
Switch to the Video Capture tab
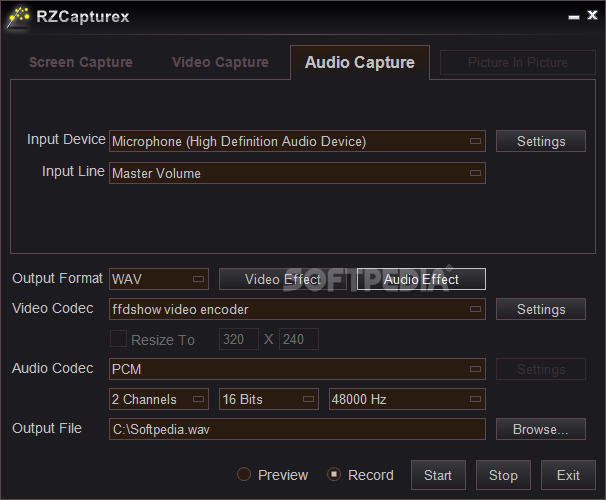coord(220,62)
